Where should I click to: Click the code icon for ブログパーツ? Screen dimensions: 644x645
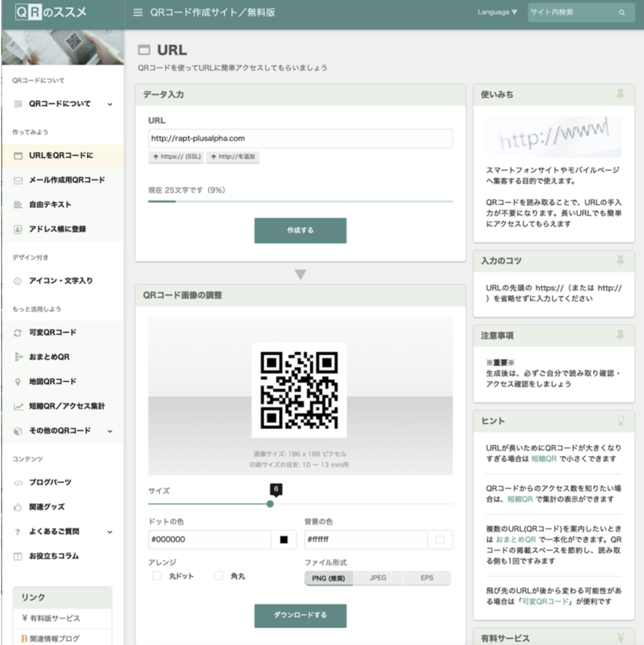coord(18,483)
